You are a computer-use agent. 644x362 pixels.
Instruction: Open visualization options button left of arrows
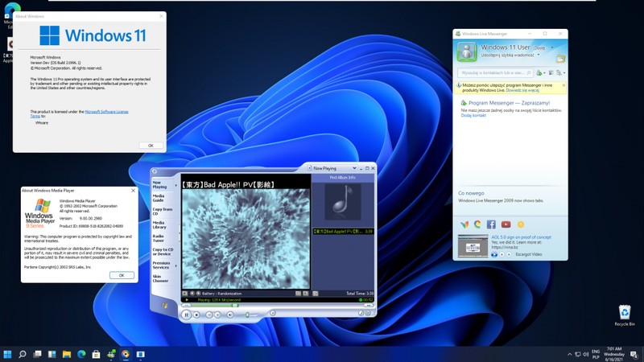(185, 294)
